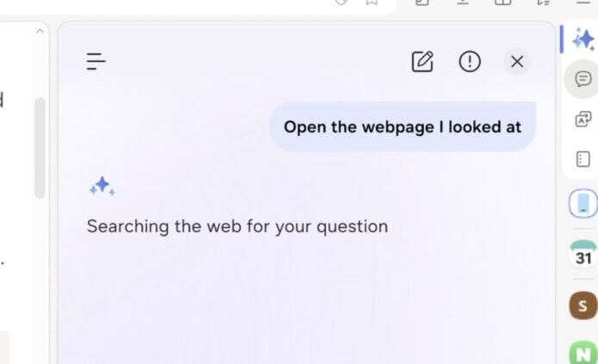Viewport: 598px width, 364px height.
Task: Select the "Open the webpage I looked at" message
Action: [402, 126]
